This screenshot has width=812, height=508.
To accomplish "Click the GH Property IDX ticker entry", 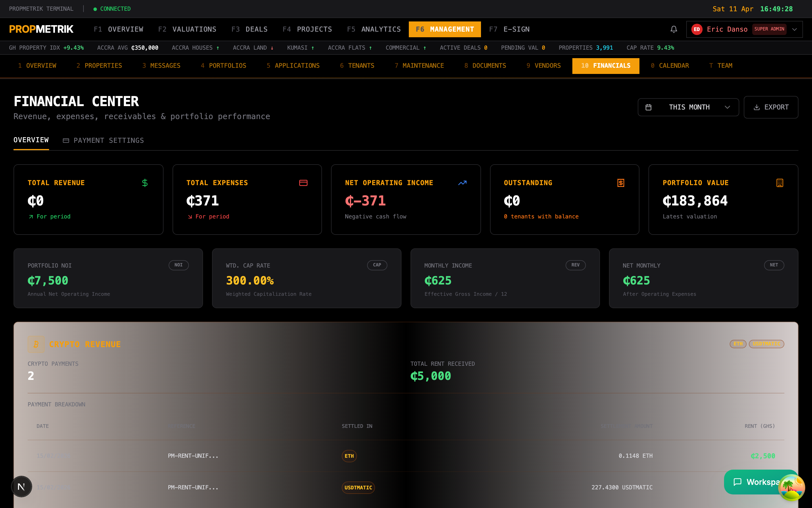I will (46, 48).
